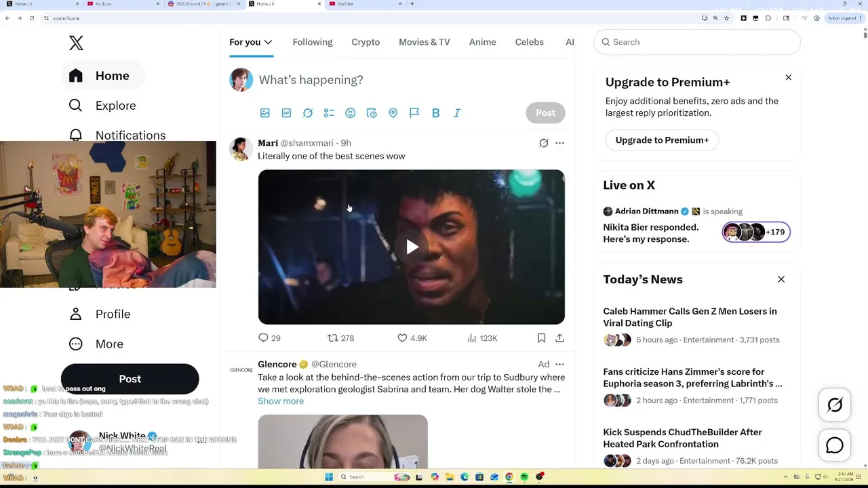Reload the page in browser
The image size is (868, 488).
click(x=32, y=18)
